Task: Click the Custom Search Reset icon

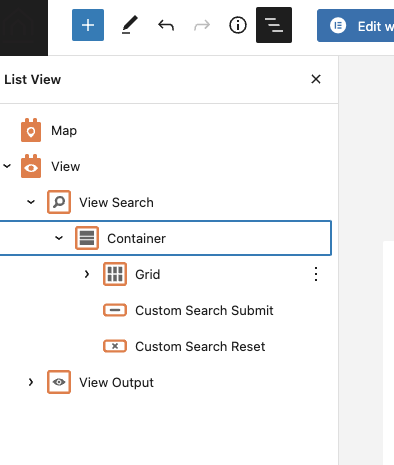Action: (115, 346)
